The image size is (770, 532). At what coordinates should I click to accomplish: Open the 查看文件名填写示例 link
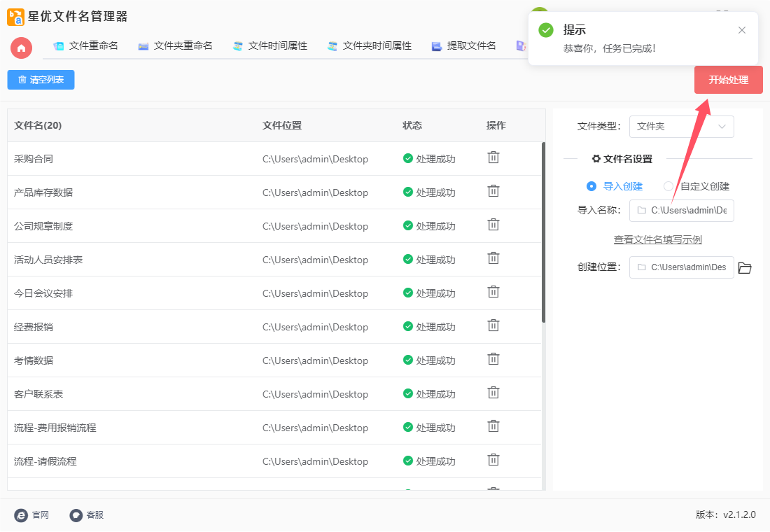click(657, 239)
